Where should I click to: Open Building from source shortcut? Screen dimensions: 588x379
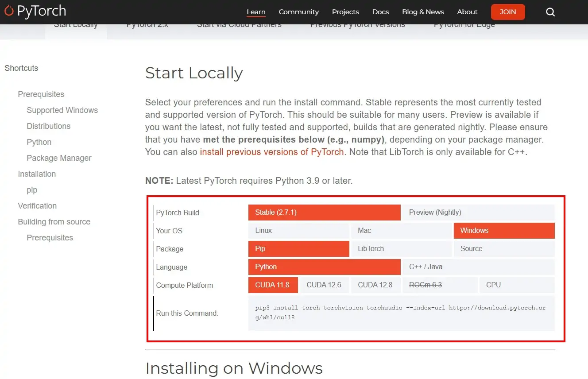(54, 222)
